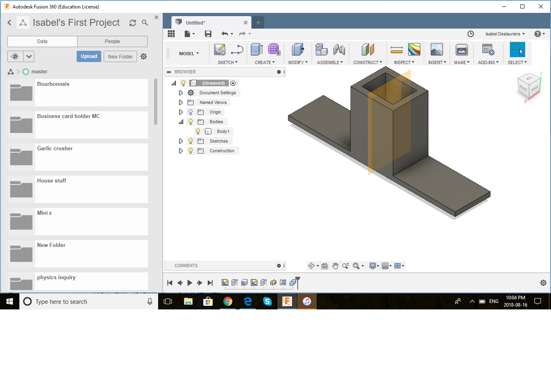The image size is (551, 392).
Task: Click the Measure tool under Inspect
Action: coord(397,50)
